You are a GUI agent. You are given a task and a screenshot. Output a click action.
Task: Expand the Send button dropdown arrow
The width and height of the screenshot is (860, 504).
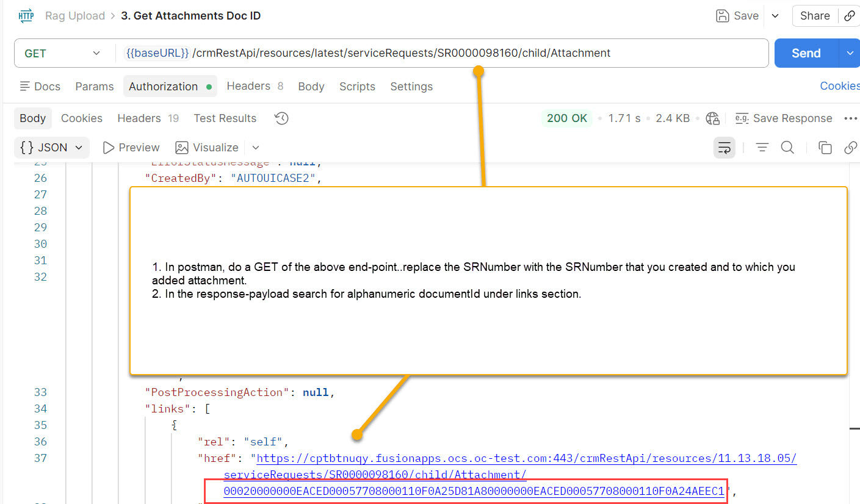[850, 53]
